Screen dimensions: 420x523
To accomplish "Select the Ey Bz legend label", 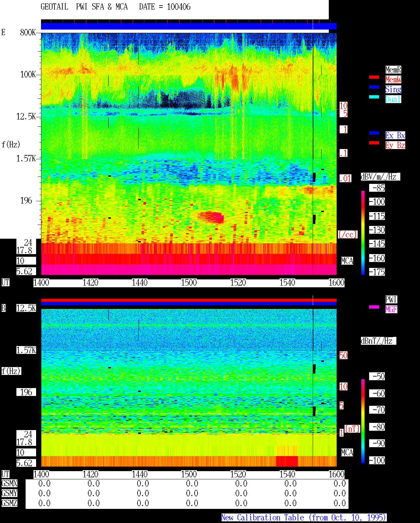I will point(395,145).
